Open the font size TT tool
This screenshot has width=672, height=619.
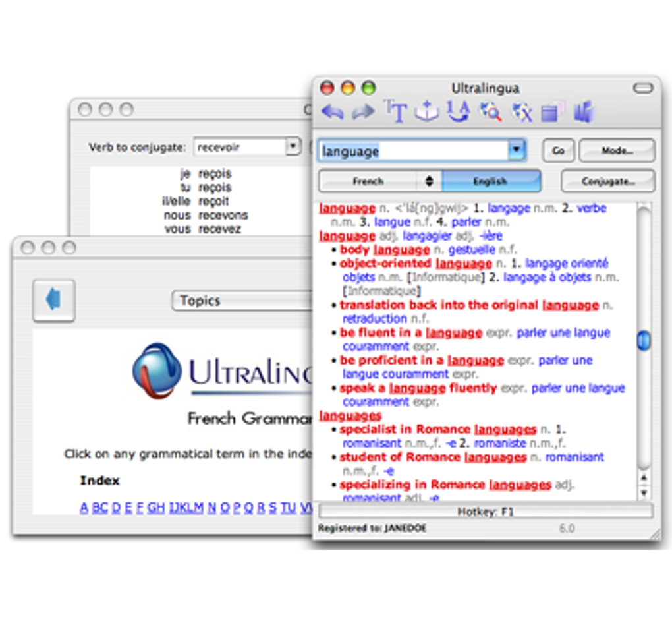(x=395, y=111)
